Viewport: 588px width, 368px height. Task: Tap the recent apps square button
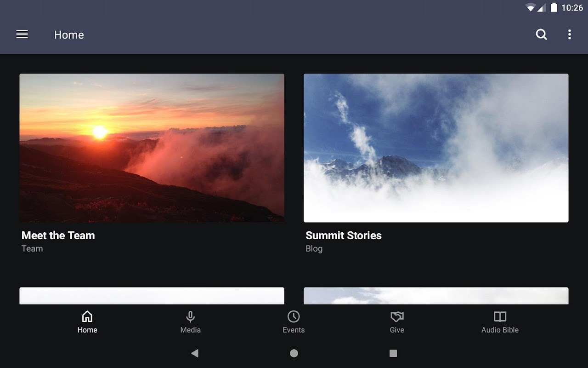[393, 353]
